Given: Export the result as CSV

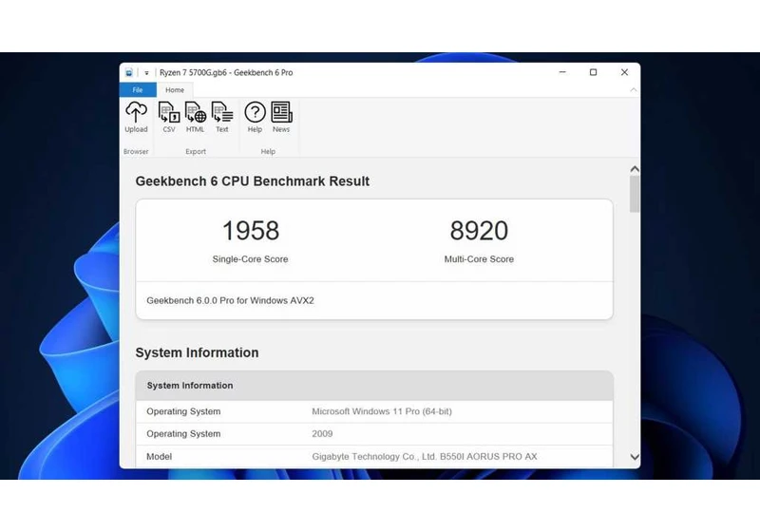Looking at the screenshot, I should point(169,117).
